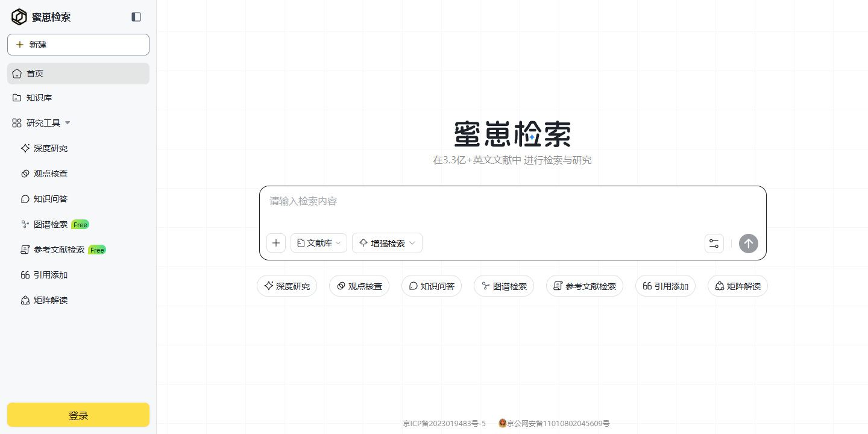Open the 增强检索 dropdown
868x434 pixels.
click(387, 243)
